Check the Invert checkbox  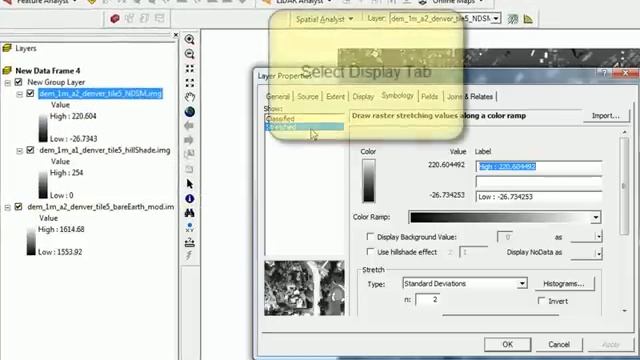click(x=542, y=301)
